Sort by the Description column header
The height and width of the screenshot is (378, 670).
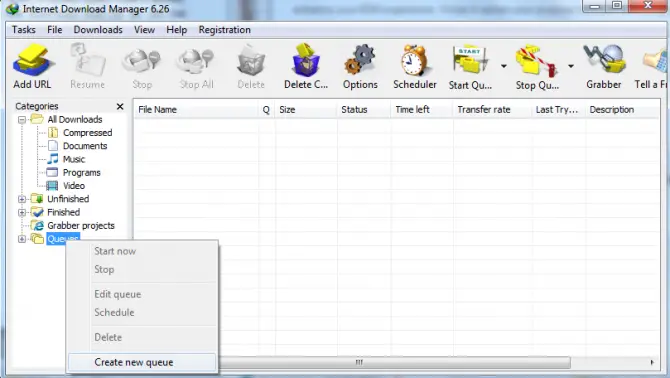[622, 110]
